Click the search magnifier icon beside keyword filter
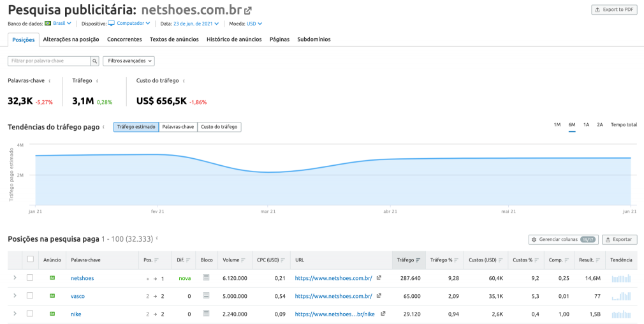This screenshot has width=644, height=324. click(95, 61)
